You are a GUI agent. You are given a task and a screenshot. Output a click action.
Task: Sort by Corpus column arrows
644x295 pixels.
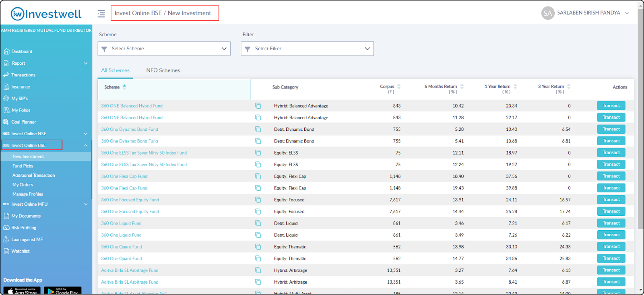399,87
